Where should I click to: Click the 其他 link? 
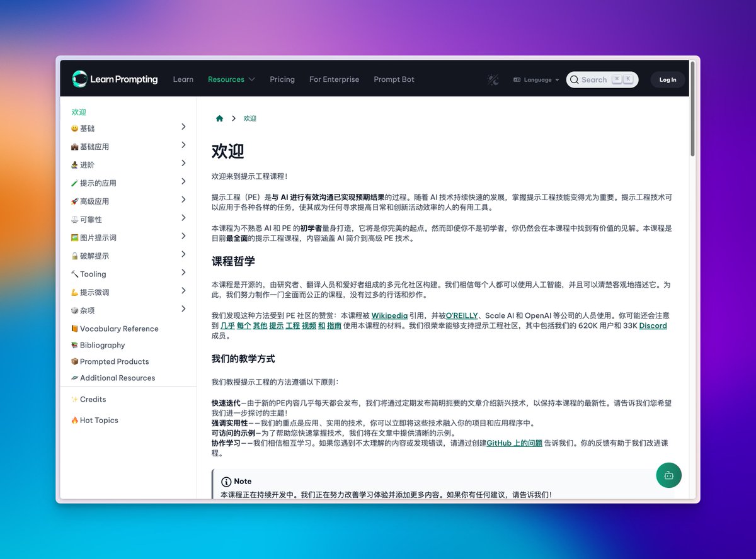point(260,325)
